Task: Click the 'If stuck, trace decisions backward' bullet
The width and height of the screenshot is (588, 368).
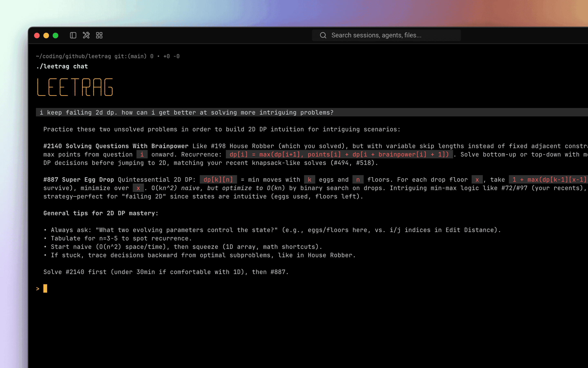Action: [x=200, y=255]
